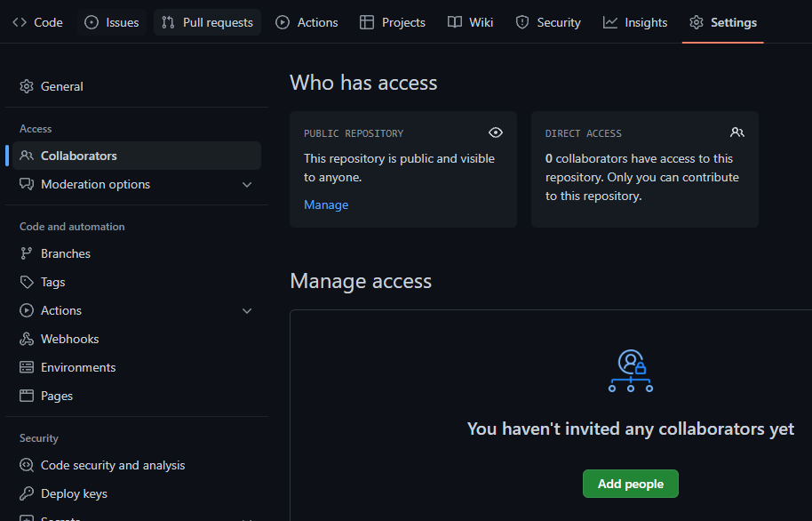812x521 pixels.
Task: Click the green Add people button
Action: click(630, 484)
